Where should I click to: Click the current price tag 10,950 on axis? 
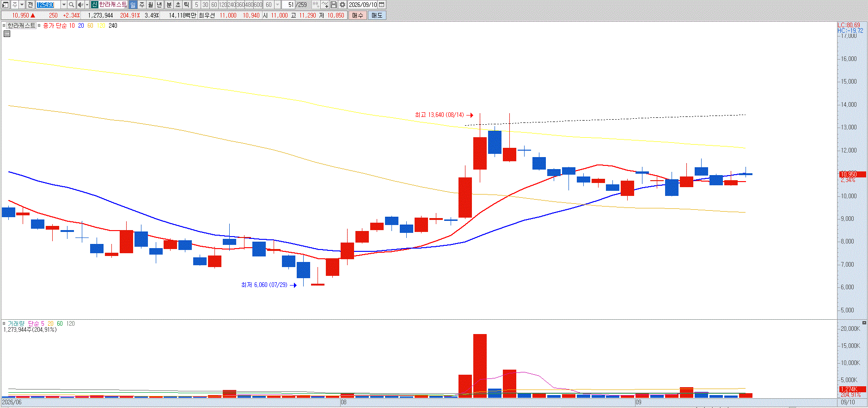(852, 174)
